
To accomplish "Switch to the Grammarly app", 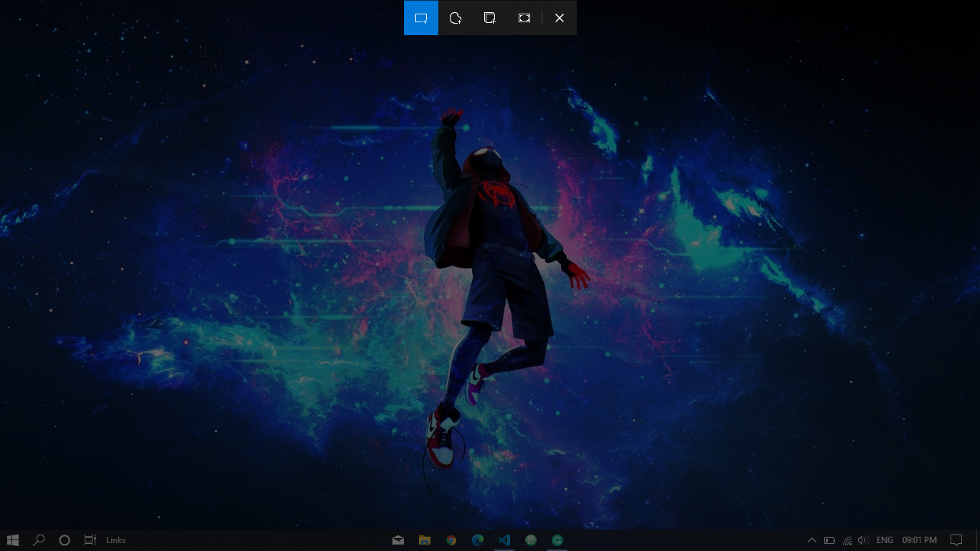I will (557, 540).
